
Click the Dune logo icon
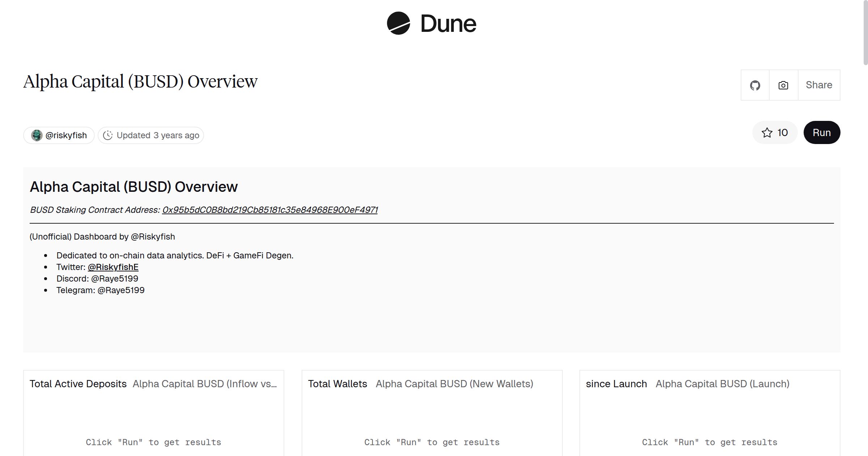(x=398, y=24)
